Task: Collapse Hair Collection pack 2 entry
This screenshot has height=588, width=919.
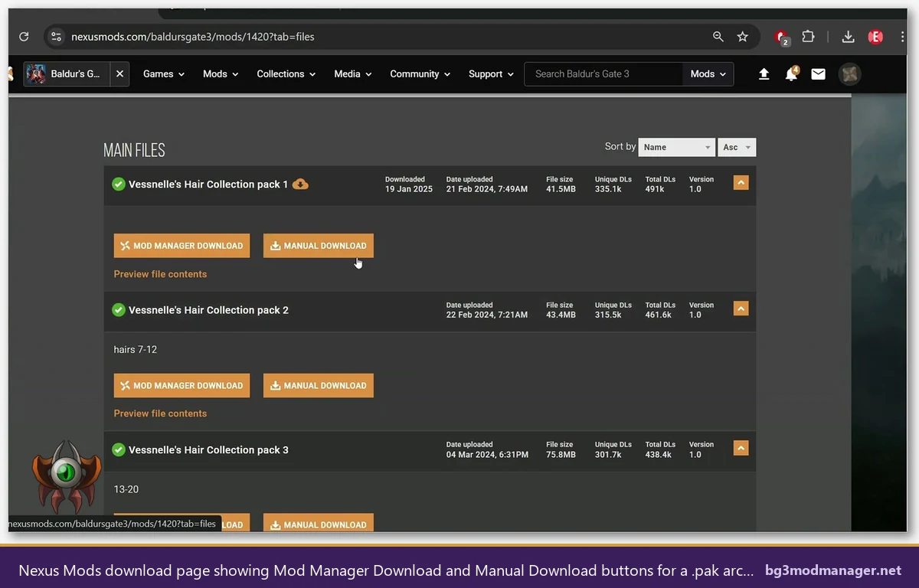Action: (741, 309)
